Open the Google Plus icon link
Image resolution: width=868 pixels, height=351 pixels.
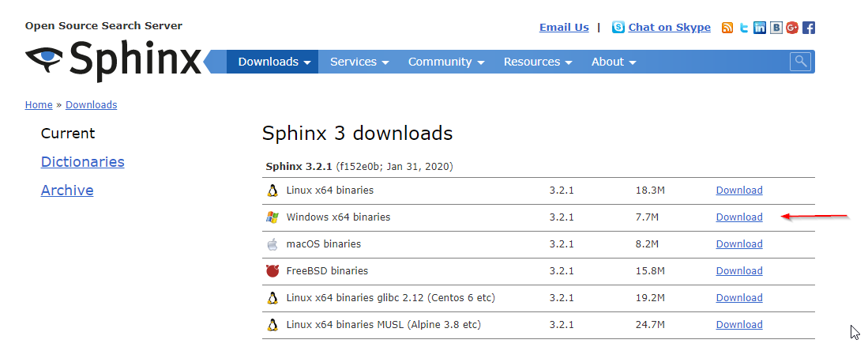point(792,28)
